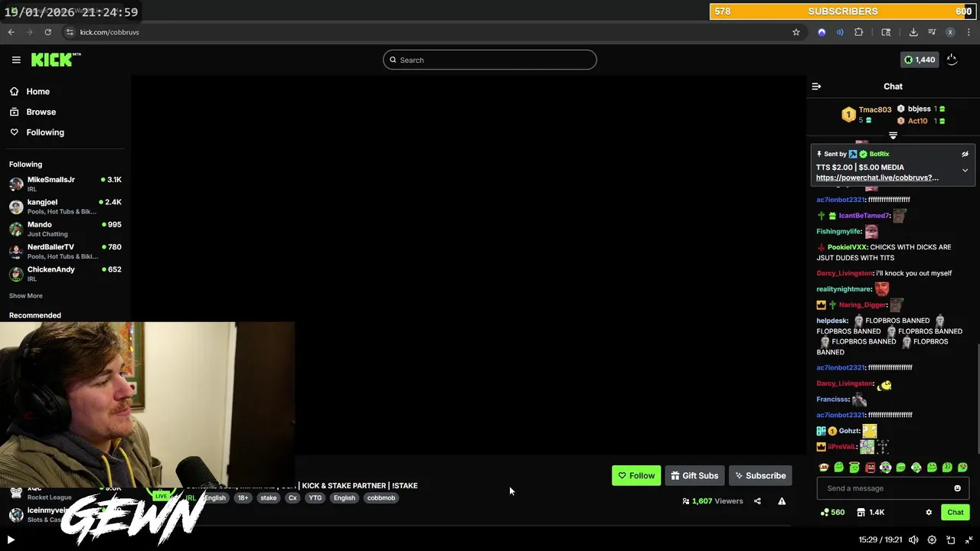This screenshot has width=980, height=551.
Task: Open the Home sidebar item
Action: click(38, 91)
